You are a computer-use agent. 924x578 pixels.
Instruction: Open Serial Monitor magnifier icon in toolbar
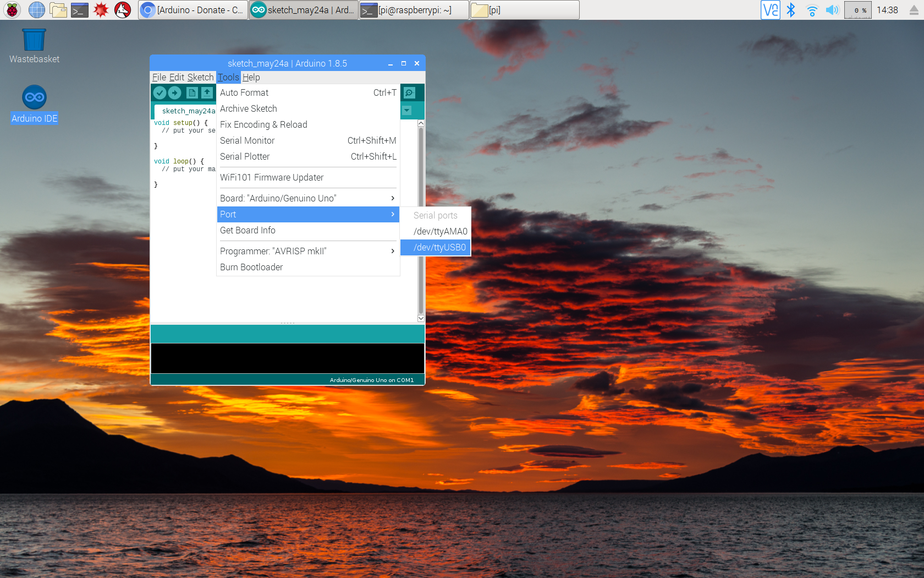(x=410, y=93)
